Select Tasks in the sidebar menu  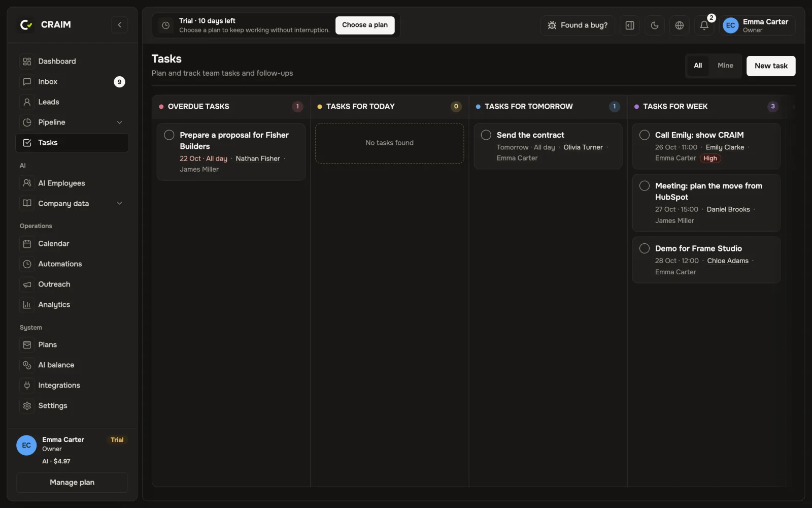click(x=72, y=143)
